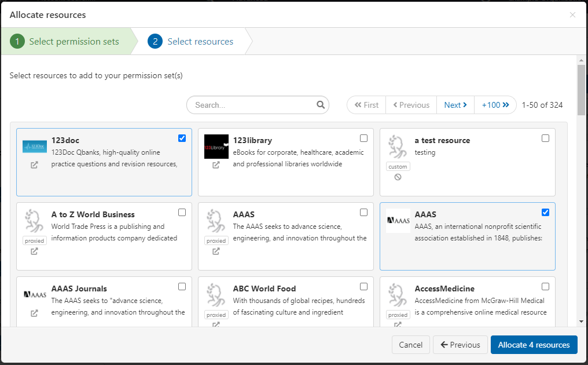
Task: Open 123doc's external link icon
Action: (34, 165)
